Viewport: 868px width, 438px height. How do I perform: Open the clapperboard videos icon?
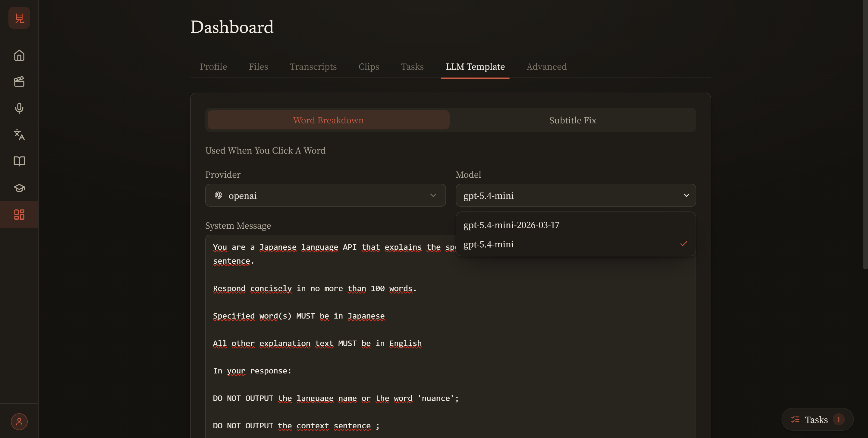[x=19, y=82]
